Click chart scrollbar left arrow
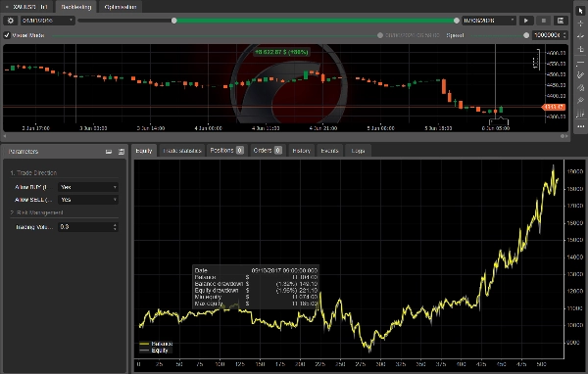 5,136
